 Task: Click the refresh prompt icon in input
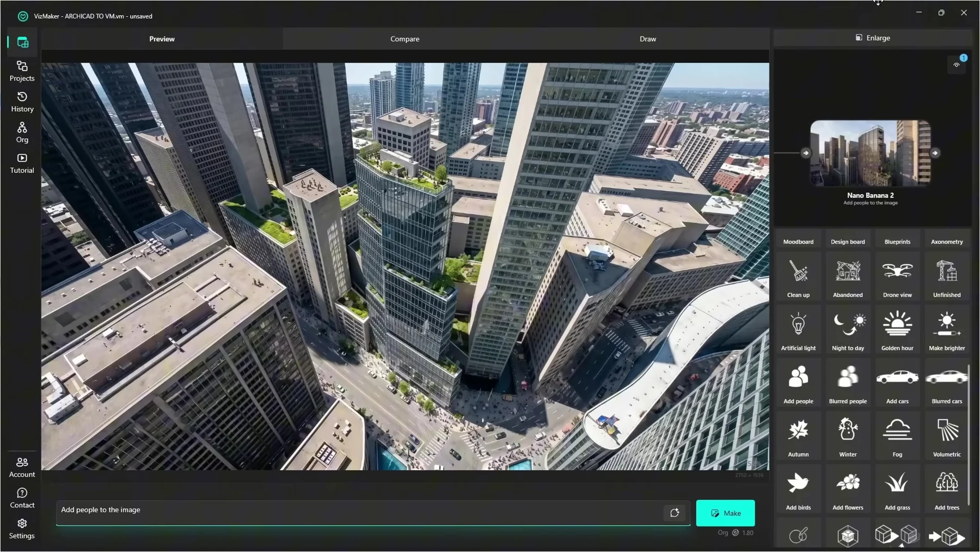click(675, 513)
